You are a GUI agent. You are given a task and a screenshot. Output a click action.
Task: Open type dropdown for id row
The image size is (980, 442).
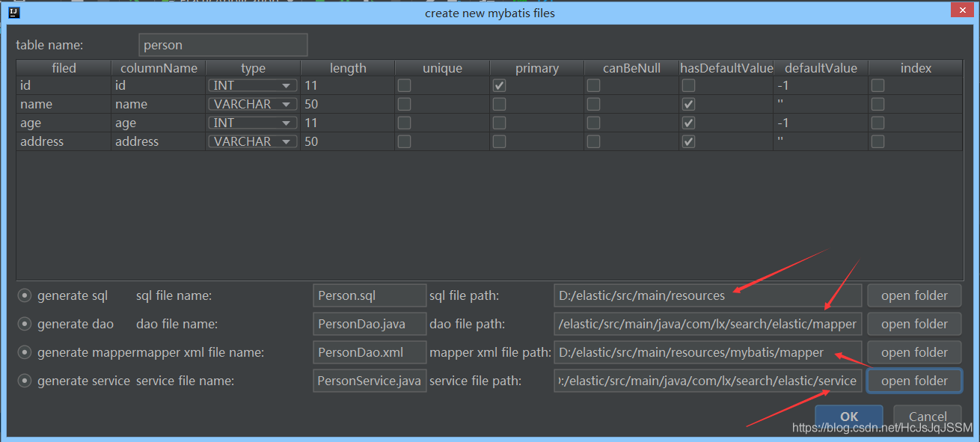tap(252, 86)
